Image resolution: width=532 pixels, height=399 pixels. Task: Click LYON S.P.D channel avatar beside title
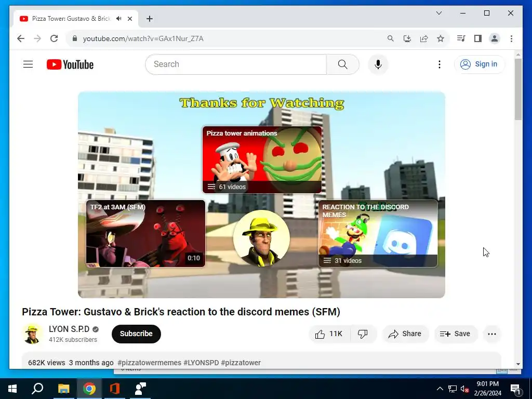(x=32, y=334)
